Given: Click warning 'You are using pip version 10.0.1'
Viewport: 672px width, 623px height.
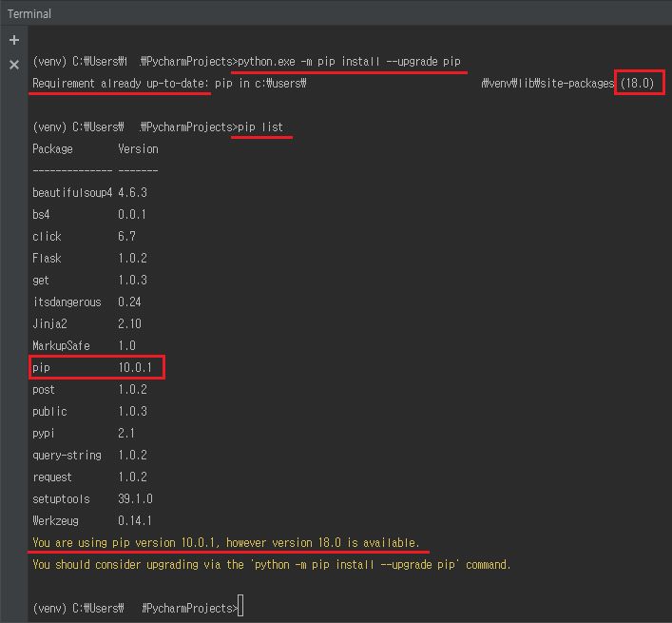Looking at the screenshot, I should [x=126, y=542].
